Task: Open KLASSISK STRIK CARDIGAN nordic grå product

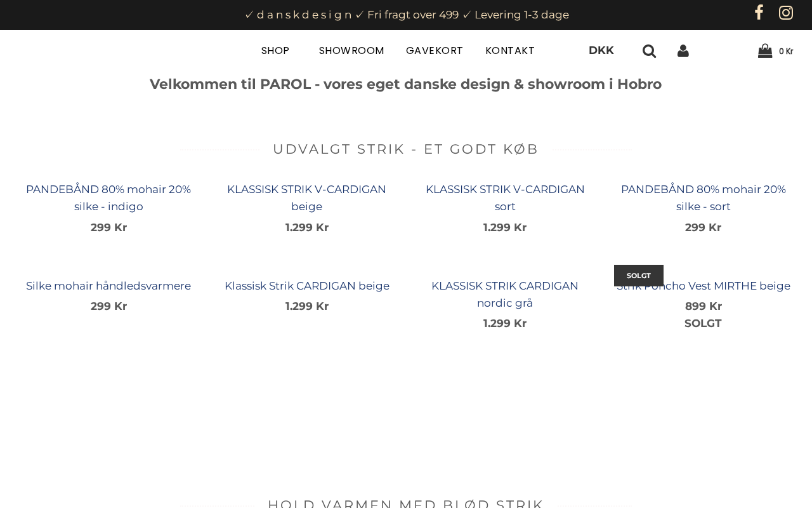Action: click(x=505, y=295)
